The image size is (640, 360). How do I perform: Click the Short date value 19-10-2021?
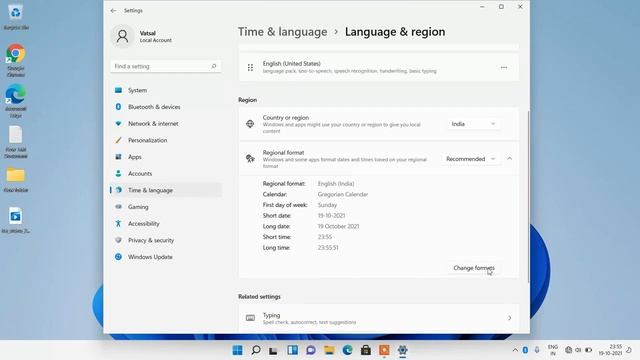(331, 216)
